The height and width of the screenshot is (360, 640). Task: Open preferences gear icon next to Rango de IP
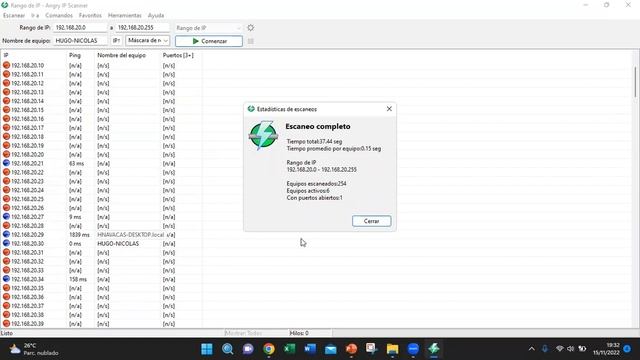[x=251, y=28]
